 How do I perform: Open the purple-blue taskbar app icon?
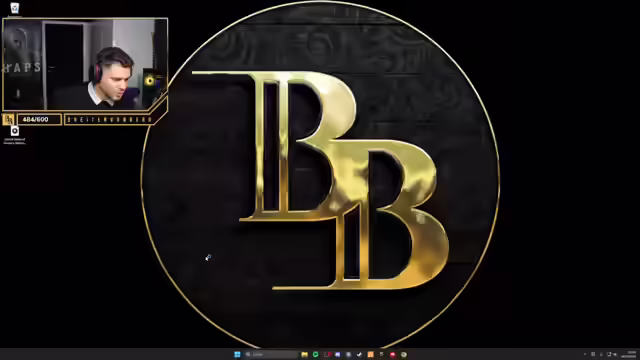point(338,354)
